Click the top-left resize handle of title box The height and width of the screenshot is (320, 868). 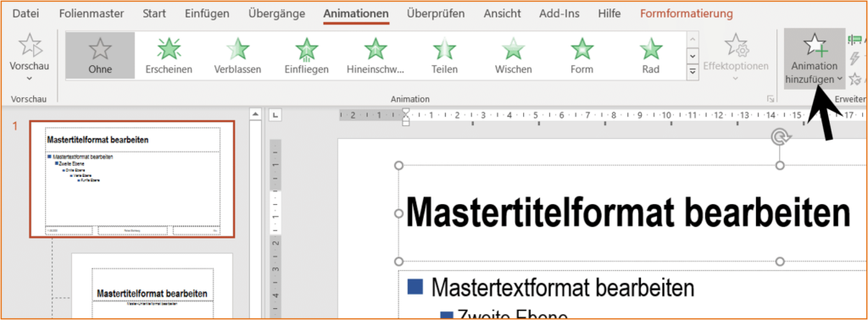pyautogui.click(x=398, y=165)
